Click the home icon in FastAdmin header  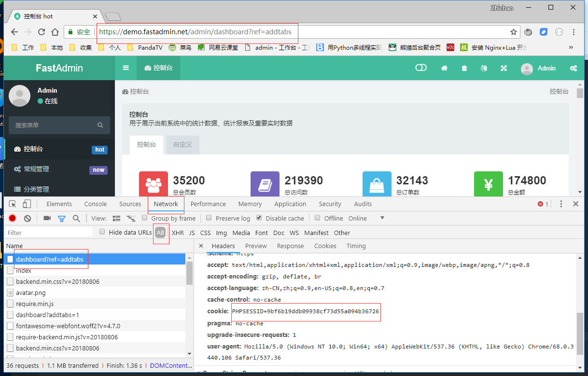point(444,68)
